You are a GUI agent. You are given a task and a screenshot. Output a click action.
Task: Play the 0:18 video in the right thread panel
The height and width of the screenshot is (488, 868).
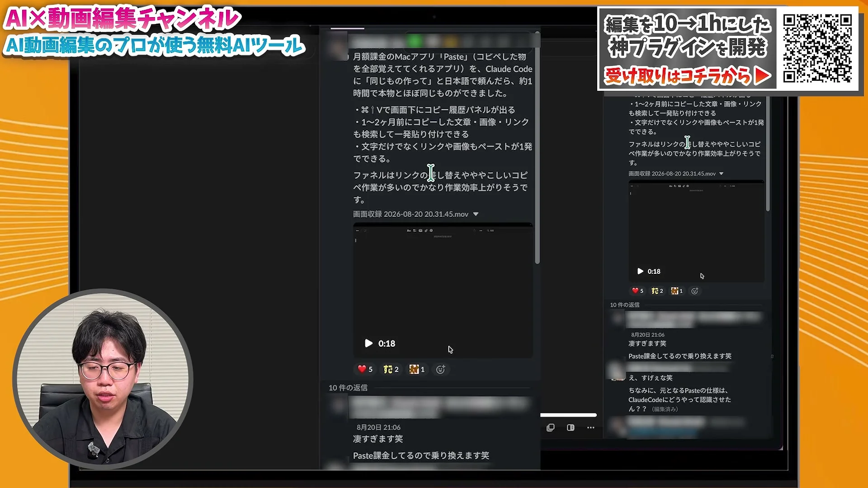tap(640, 271)
